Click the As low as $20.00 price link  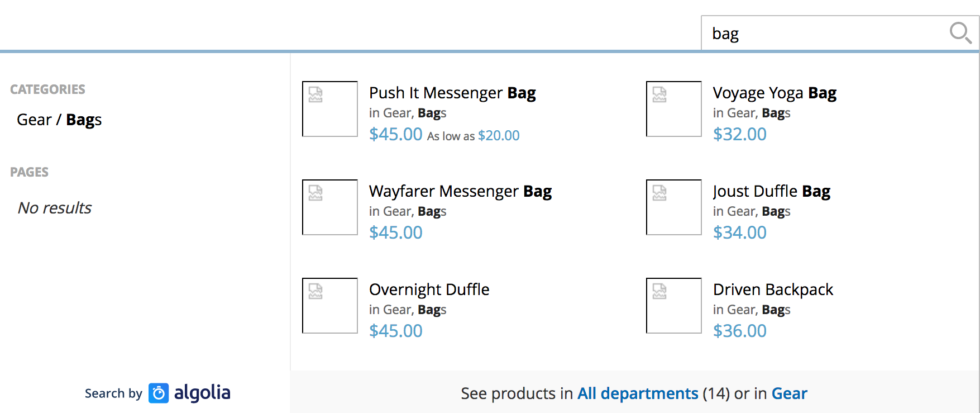pyautogui.click(x=472, y=135)
